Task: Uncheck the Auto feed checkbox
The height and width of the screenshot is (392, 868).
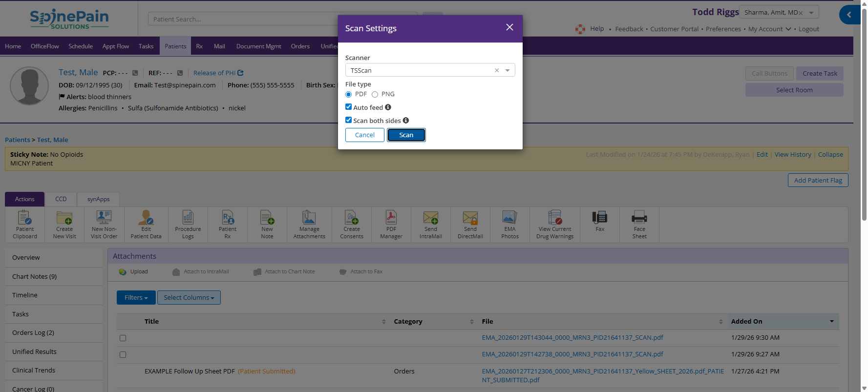Action: pyautogui.click(x=349, y=107)
